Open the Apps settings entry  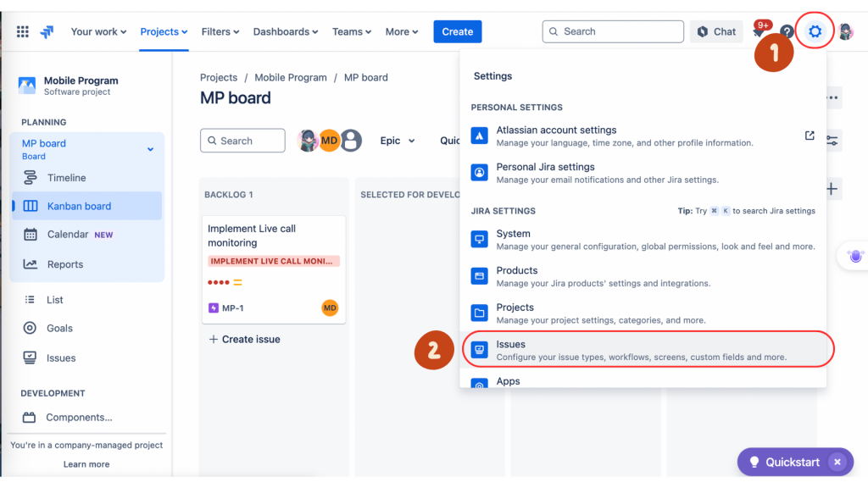pyautogui.click(x=643, y=380)
